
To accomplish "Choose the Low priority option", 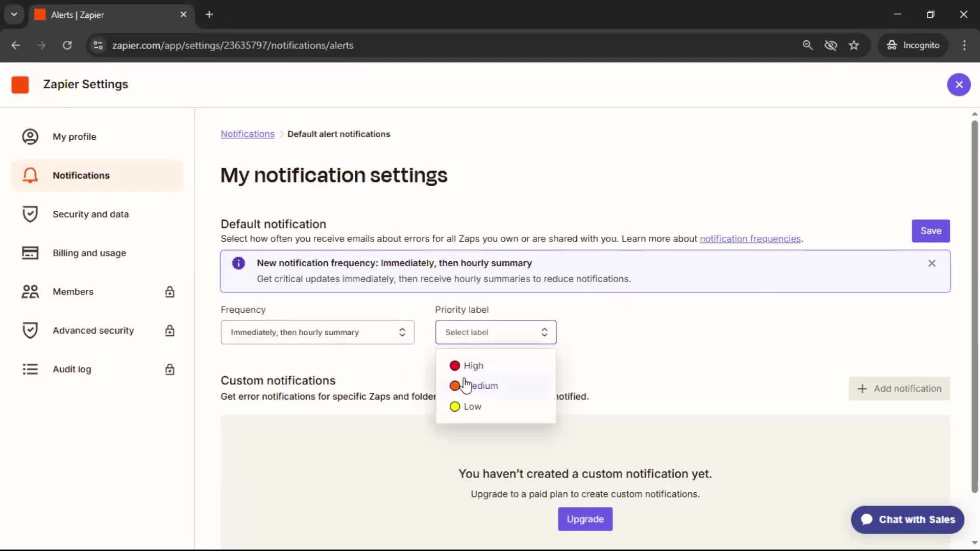I will pos(496,407).
